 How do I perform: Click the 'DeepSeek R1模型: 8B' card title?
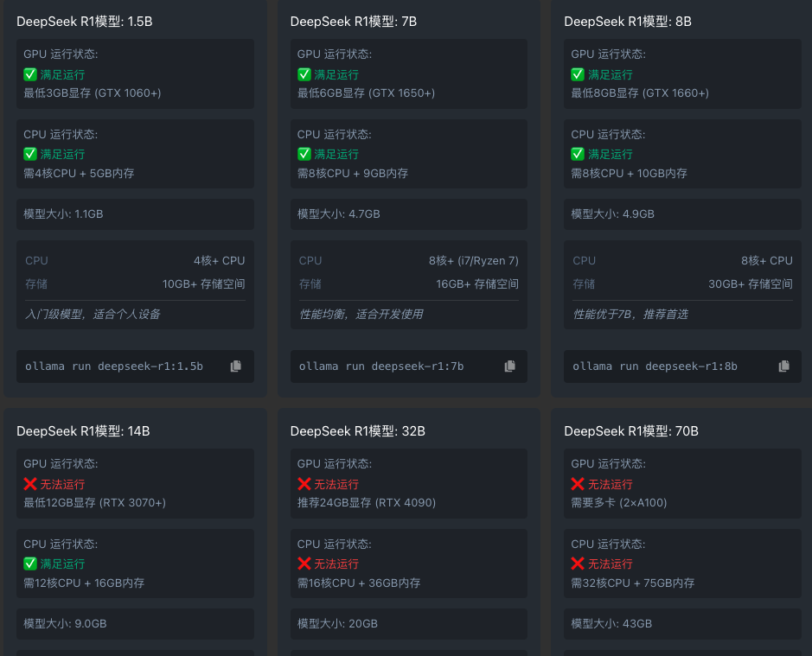[x=628, y=22]
